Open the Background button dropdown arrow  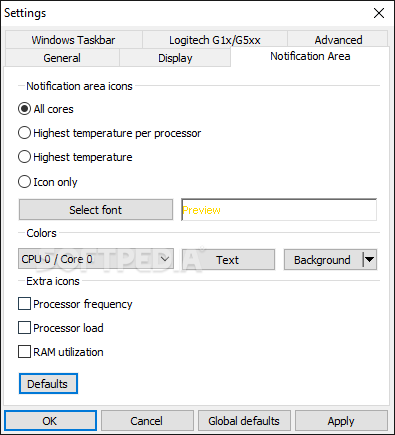370,259
